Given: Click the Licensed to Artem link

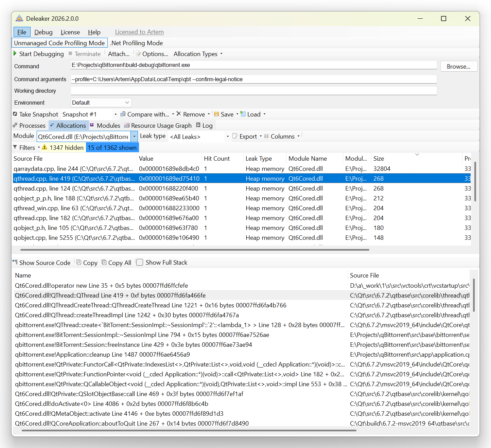Looking at the screenshot, I should [139, 32].
